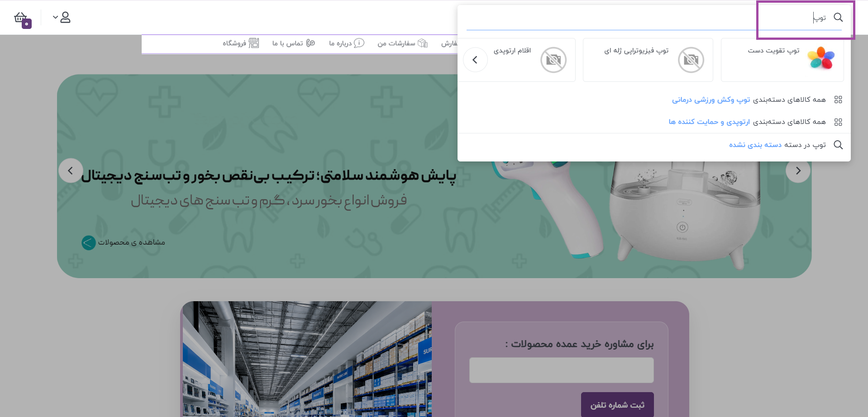
Task: Open درباره ما menu item
Action: pos(346,43)
